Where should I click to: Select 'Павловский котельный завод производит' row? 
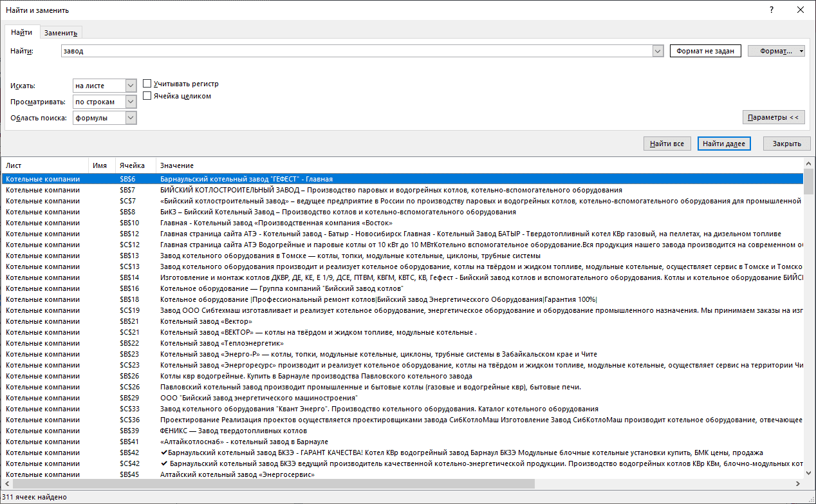(x=402, y=387)
